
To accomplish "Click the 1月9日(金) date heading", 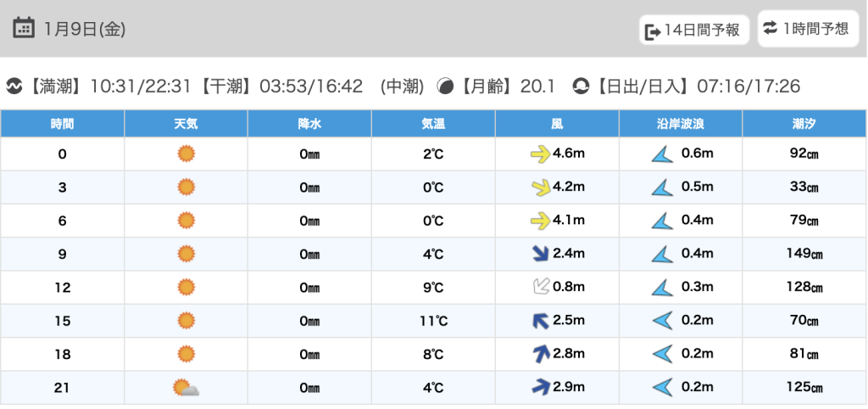I will 86,29.
